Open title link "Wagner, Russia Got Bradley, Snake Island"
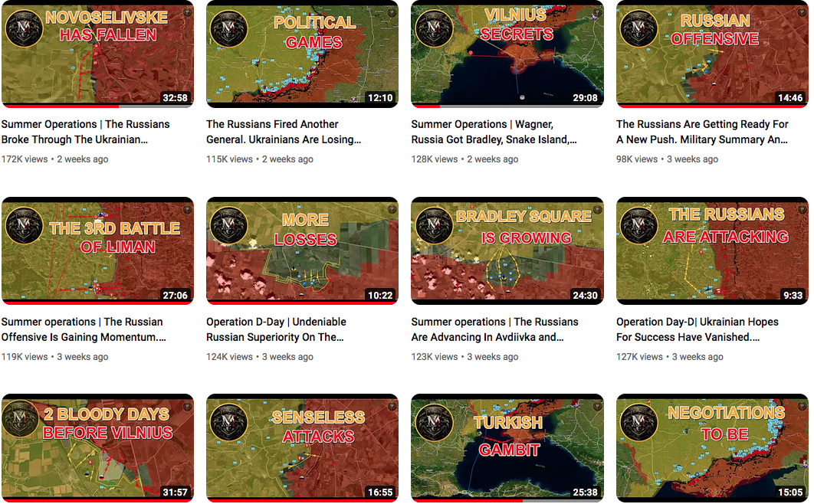 (x=494, y=132)
